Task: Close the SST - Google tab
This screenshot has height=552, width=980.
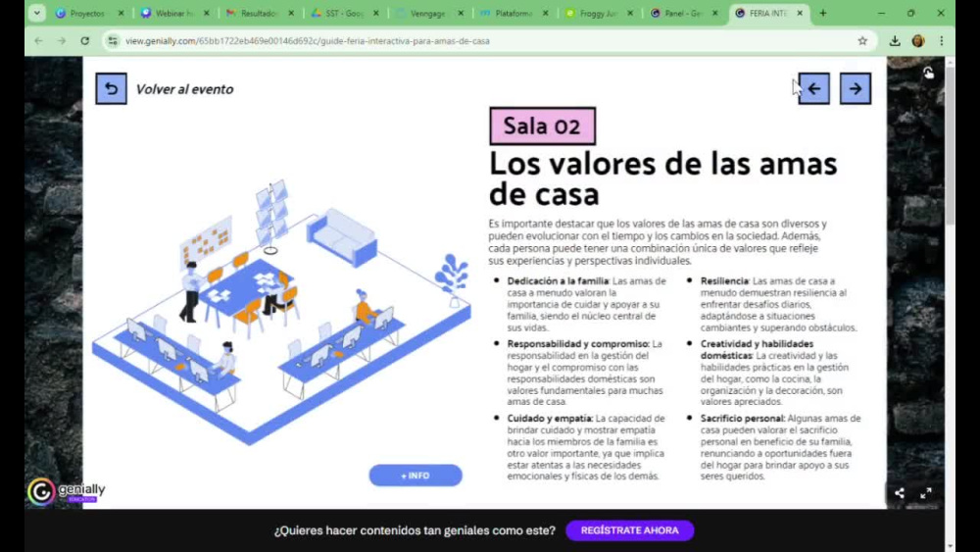Action: pyautogui.click(x=375, y=13)
